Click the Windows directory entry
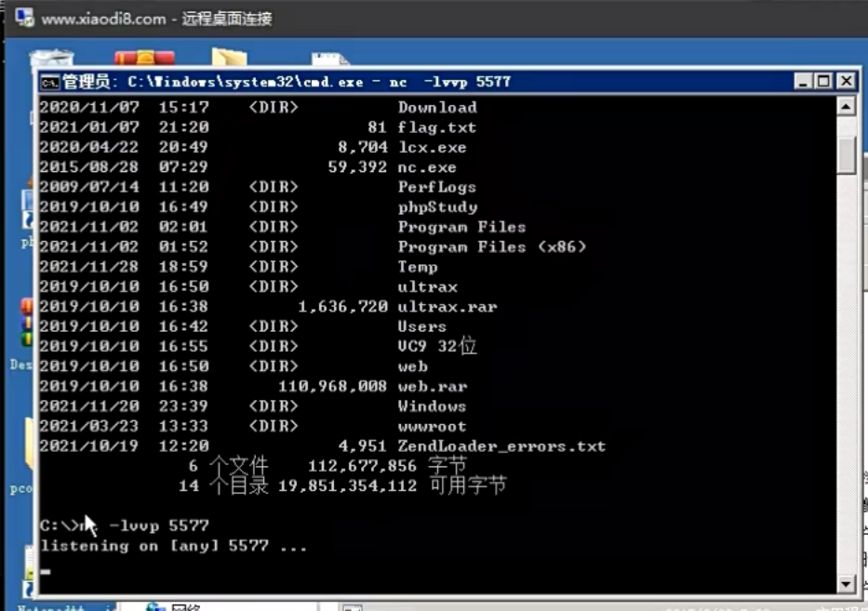The width and height of the screenshot is (868, 611). [432, 406]
